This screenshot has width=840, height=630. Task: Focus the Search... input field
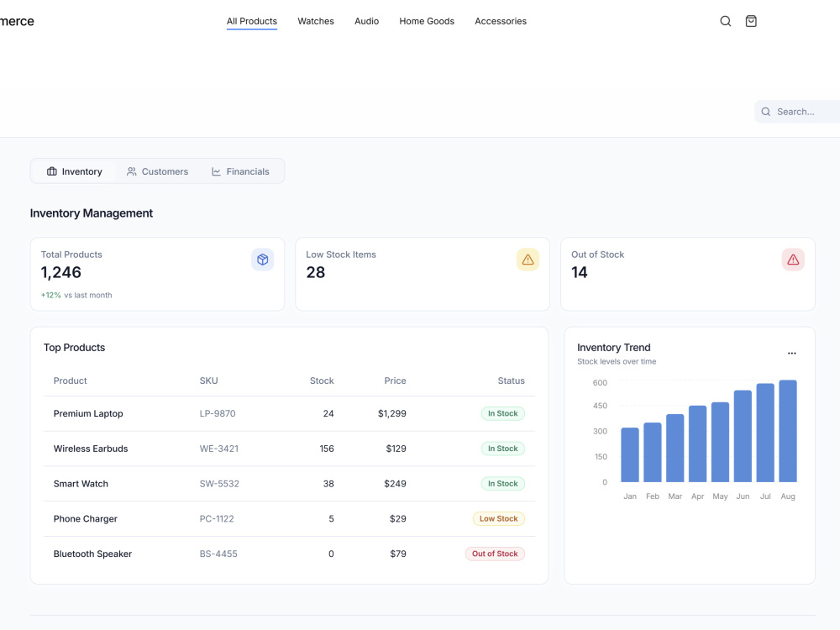[798, 112]
